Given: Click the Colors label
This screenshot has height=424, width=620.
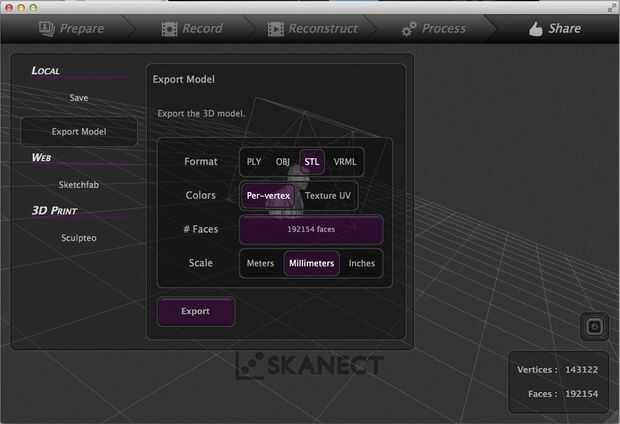Looking at the screenshot, I should (x=201, y=196).
